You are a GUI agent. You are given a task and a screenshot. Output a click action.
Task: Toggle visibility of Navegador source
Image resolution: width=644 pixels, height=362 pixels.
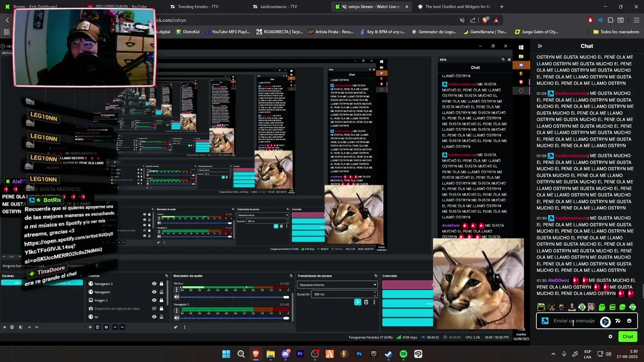click(x=154, y=292)
